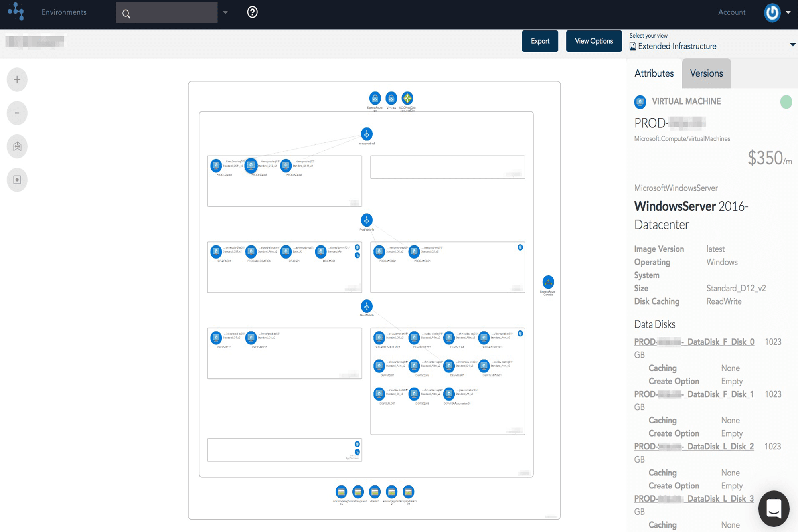Click the dpkds01 storage account icon
This screenshot has height=532, width=798.
point(375,492)
